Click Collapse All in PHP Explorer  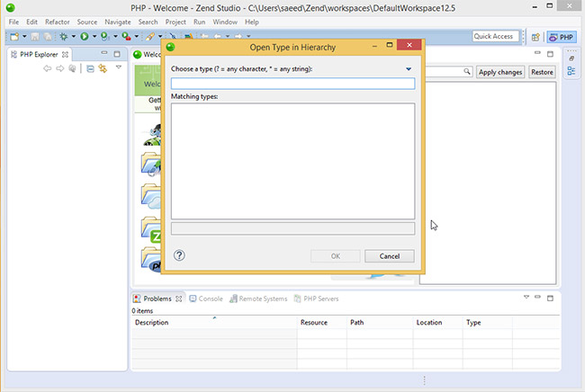point(90,68)
